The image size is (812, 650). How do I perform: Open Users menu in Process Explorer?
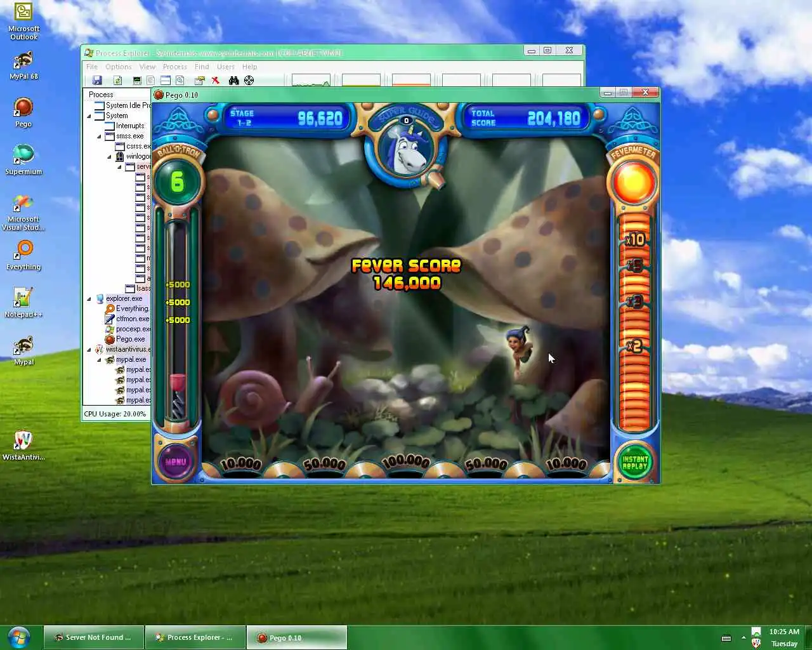pyautogui.click(x=226, y=67)
